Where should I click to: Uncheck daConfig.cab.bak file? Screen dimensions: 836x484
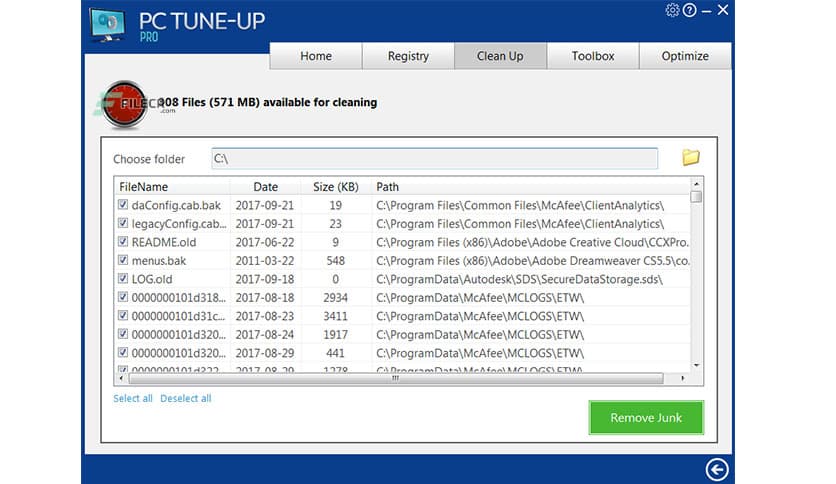coord(123,205)
